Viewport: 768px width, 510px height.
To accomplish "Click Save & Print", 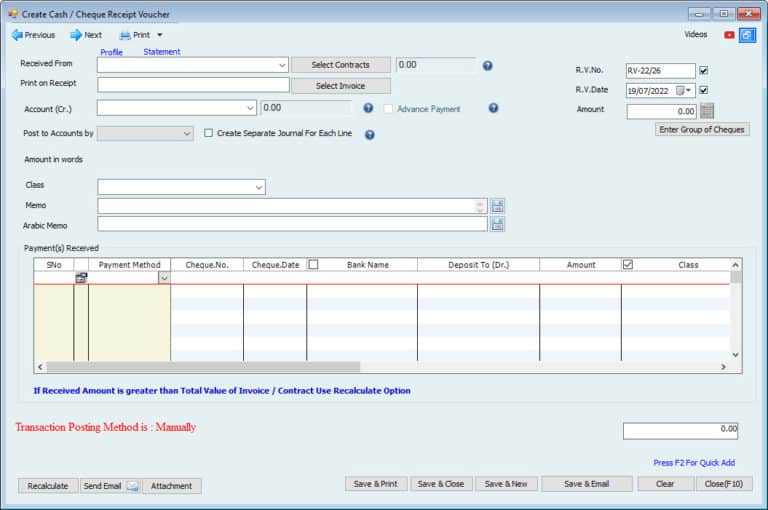I will (x=376, y=484).
